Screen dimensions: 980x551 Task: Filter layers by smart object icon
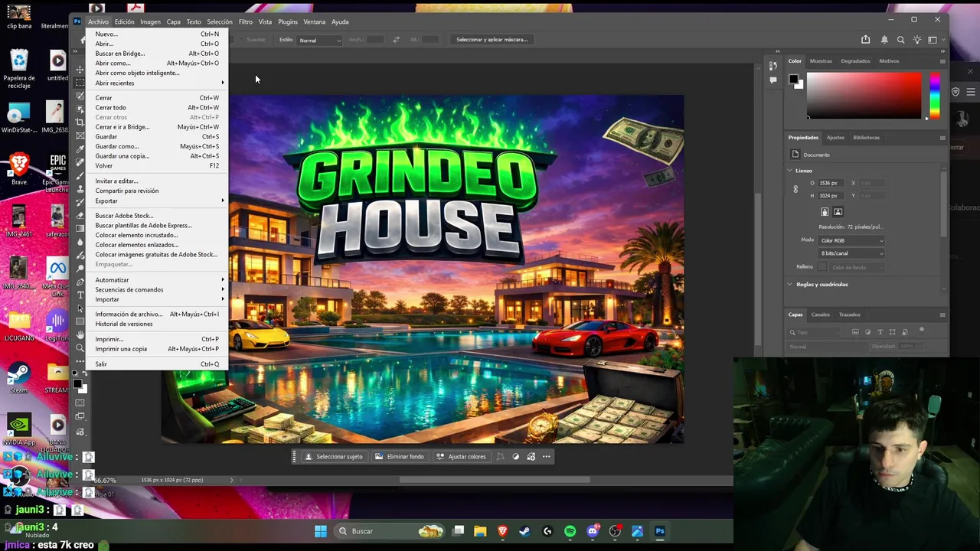point(905,332)
